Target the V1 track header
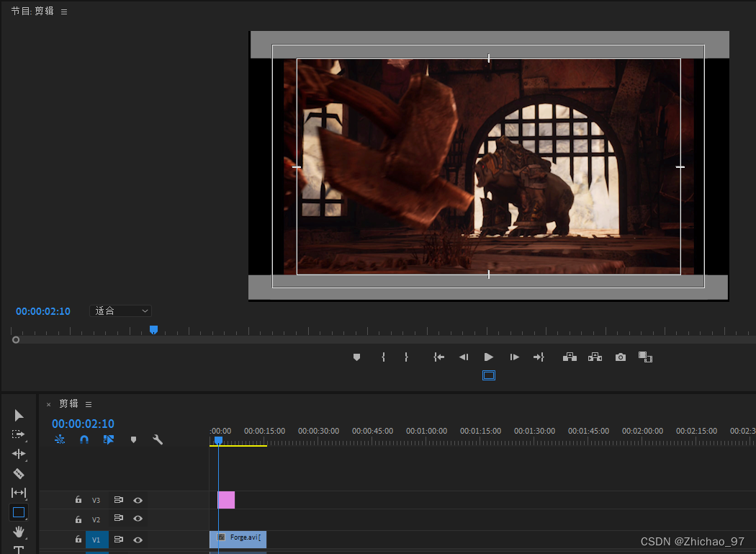This screenshot has width=756, height=554. pos(97,540)
